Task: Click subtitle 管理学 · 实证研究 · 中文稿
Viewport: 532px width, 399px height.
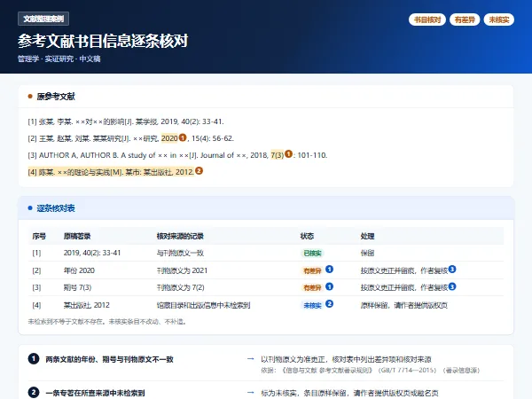Action: pos(59,59)
